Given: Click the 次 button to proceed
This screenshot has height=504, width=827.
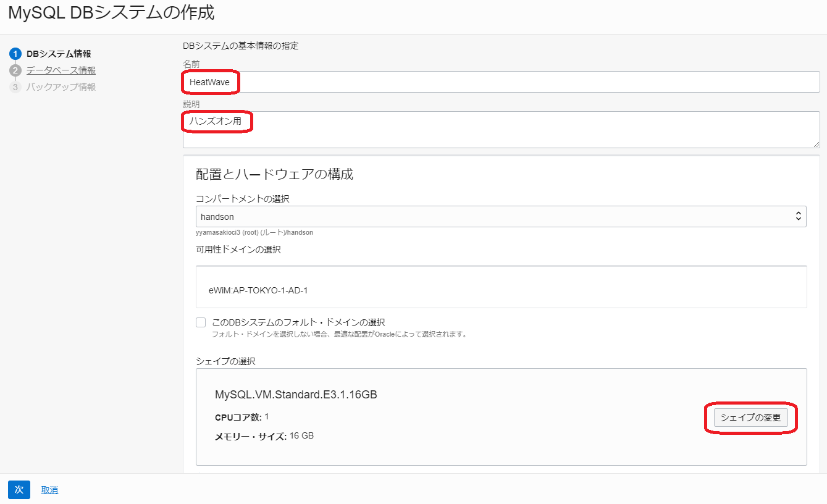Looking at the screenshot, I should (x=19, y=489).
